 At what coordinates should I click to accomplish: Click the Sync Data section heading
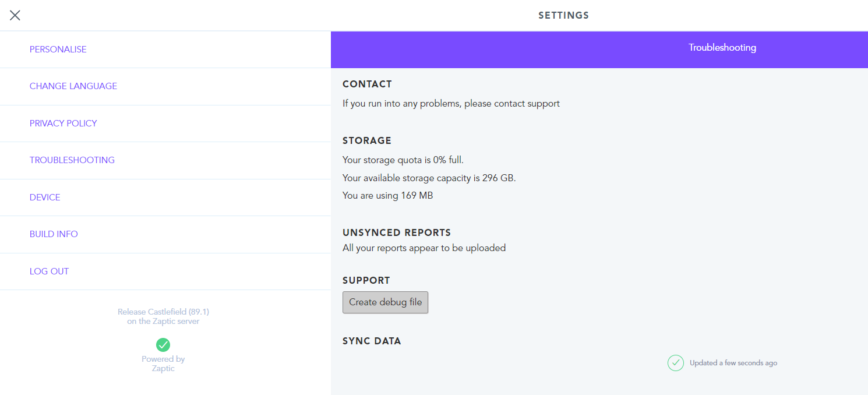372,341
